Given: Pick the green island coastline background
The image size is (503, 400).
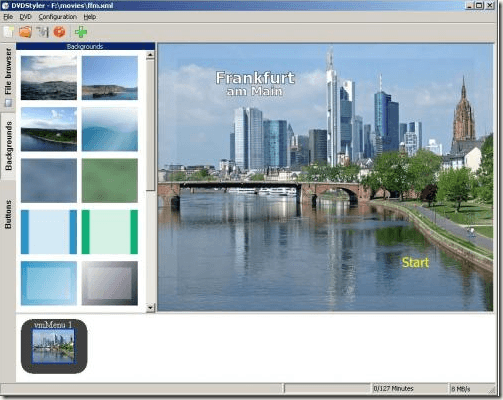Looking at the screenshot, I should pyautogui.click(x=49, y=129).
